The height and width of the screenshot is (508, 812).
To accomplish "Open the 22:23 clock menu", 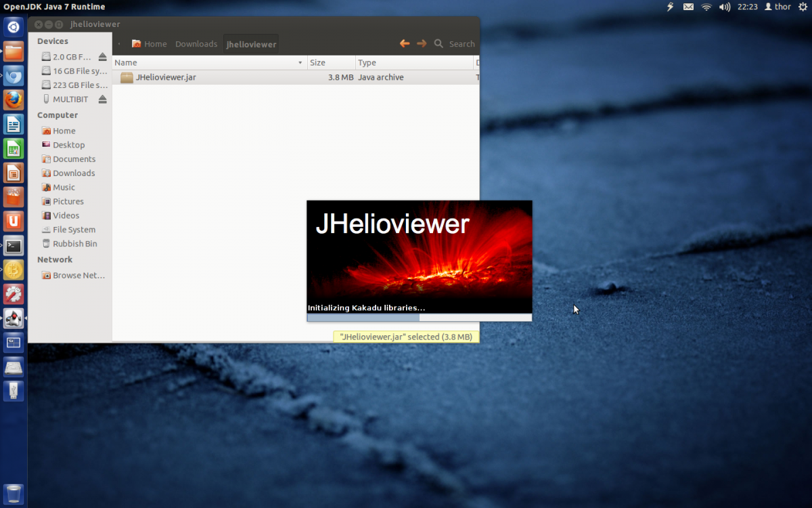I will coord(748,7).
